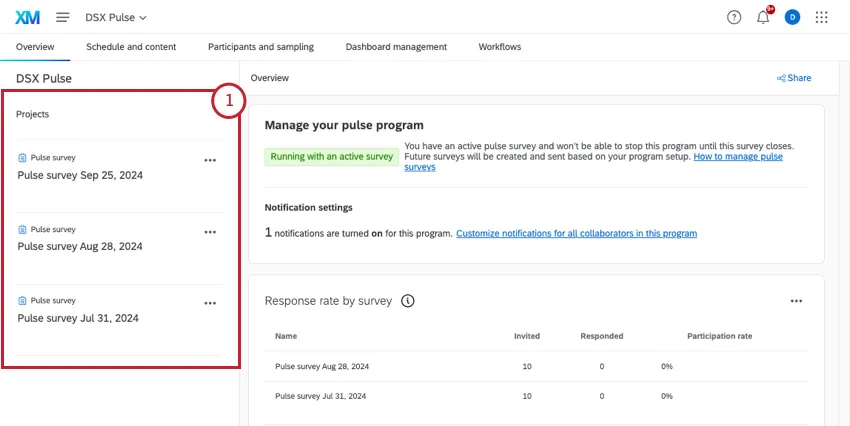Click the Share button
The width and height of the screenshot is (850, 426).
coord(794,78)
